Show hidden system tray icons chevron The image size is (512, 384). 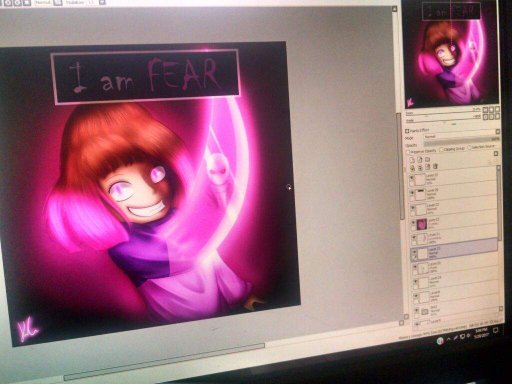[449, 339]
